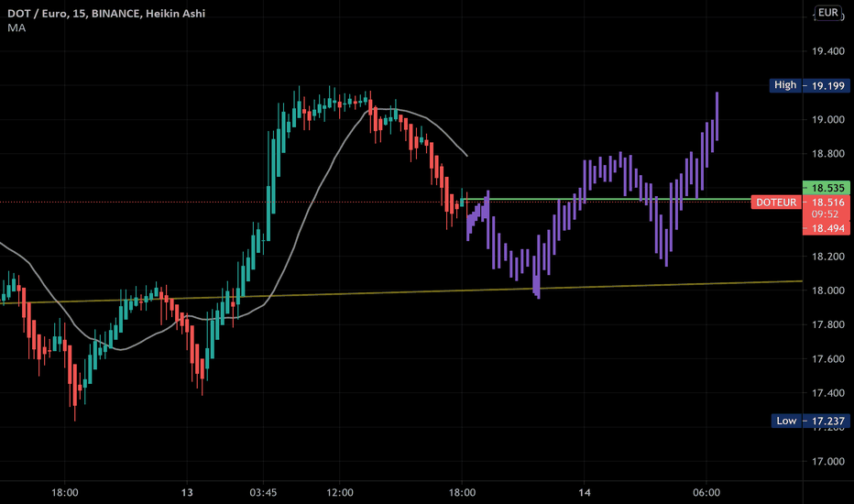This screenshot has width=854, height=504.
Task: Click the Low 17.237 price label
Action: point(810,421)
